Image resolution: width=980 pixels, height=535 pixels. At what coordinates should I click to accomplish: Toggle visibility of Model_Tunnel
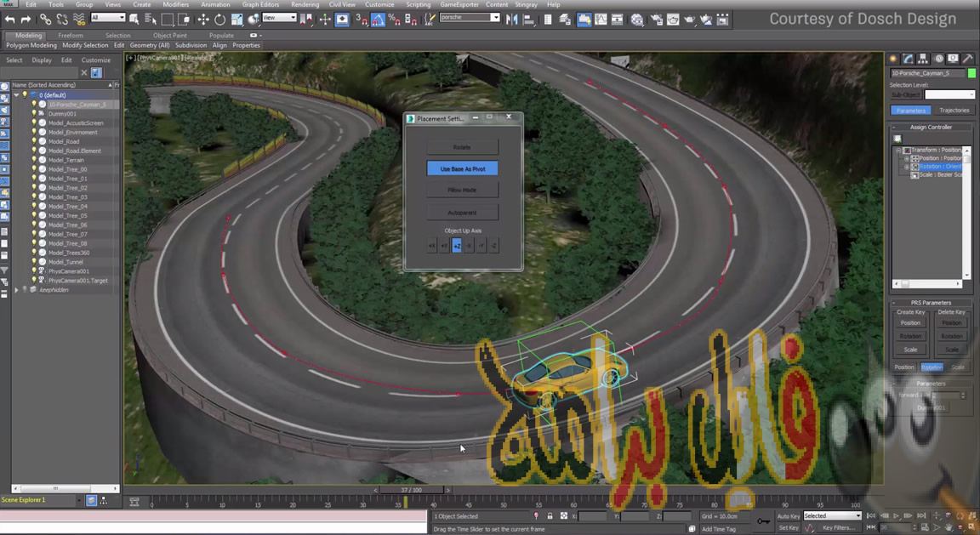(x=34, y=262)
